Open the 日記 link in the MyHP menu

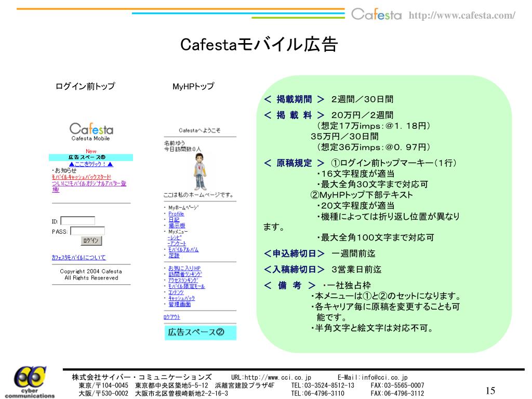(x=174, y=220)
